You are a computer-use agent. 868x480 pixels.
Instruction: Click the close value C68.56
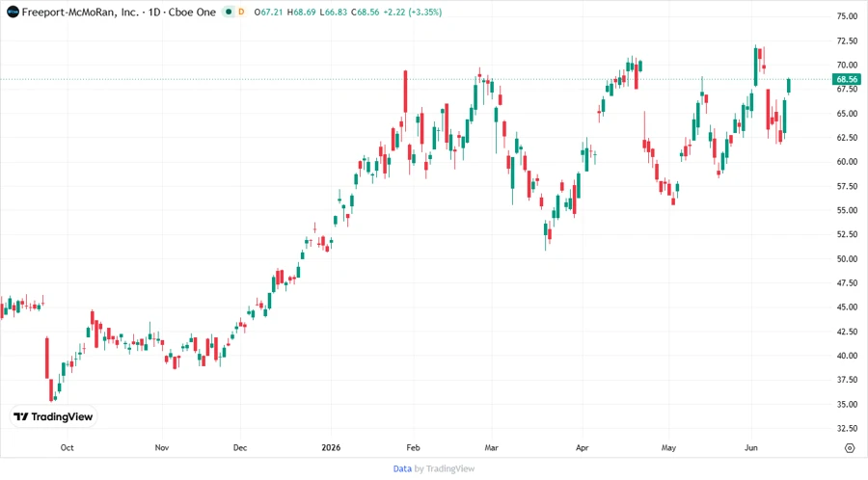pyautogui.click(x=366, y=13)
